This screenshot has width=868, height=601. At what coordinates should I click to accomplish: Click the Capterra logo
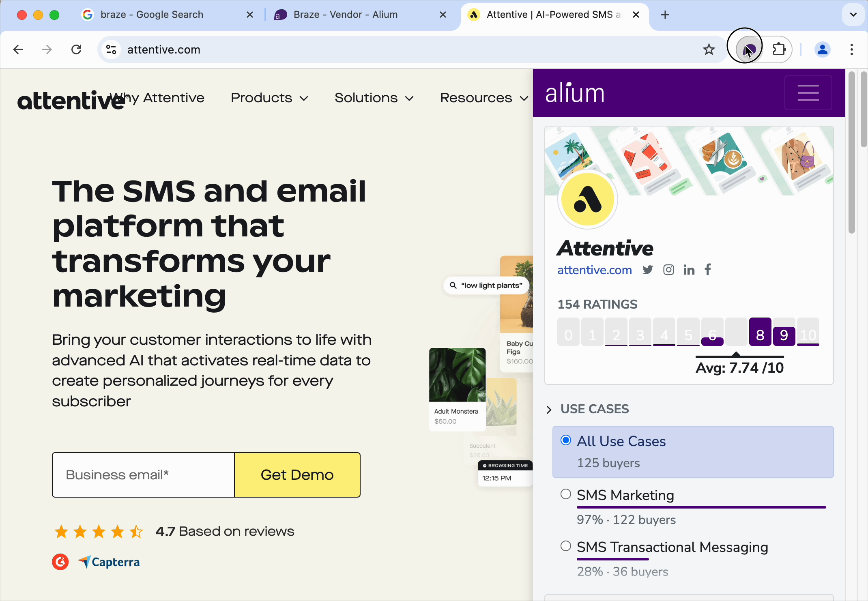[109, 562]
